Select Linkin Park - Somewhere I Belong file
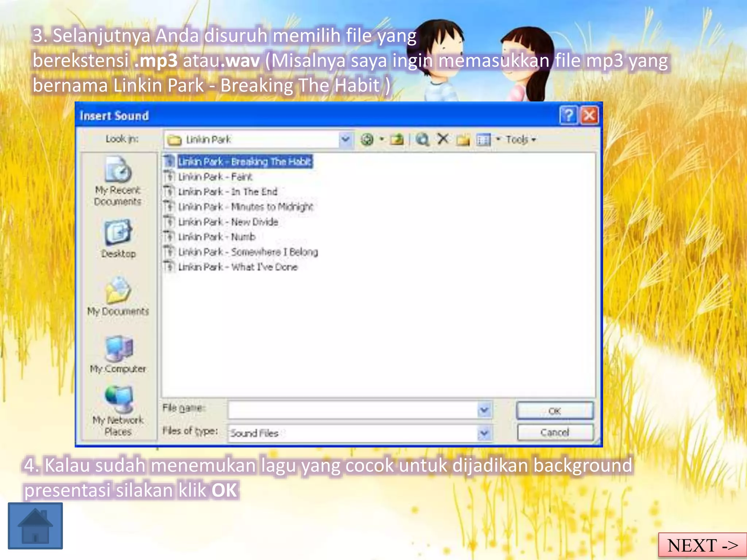 coord(248,252)
